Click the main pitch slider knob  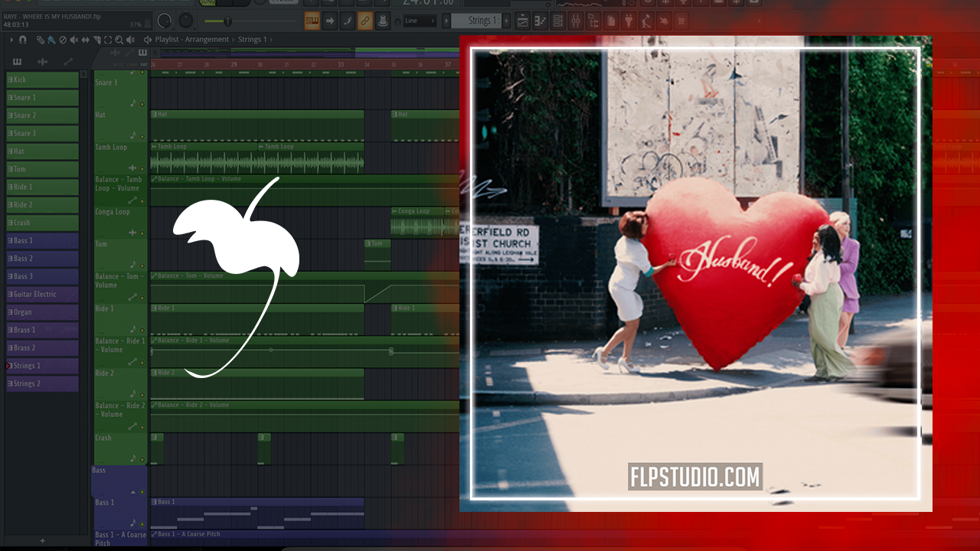coord(227,21)
